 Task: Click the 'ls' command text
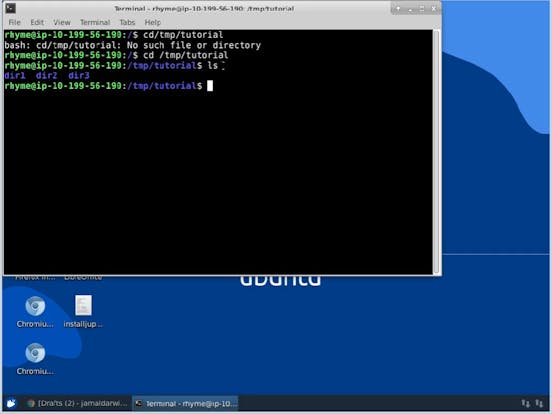(x=213, y=65)
